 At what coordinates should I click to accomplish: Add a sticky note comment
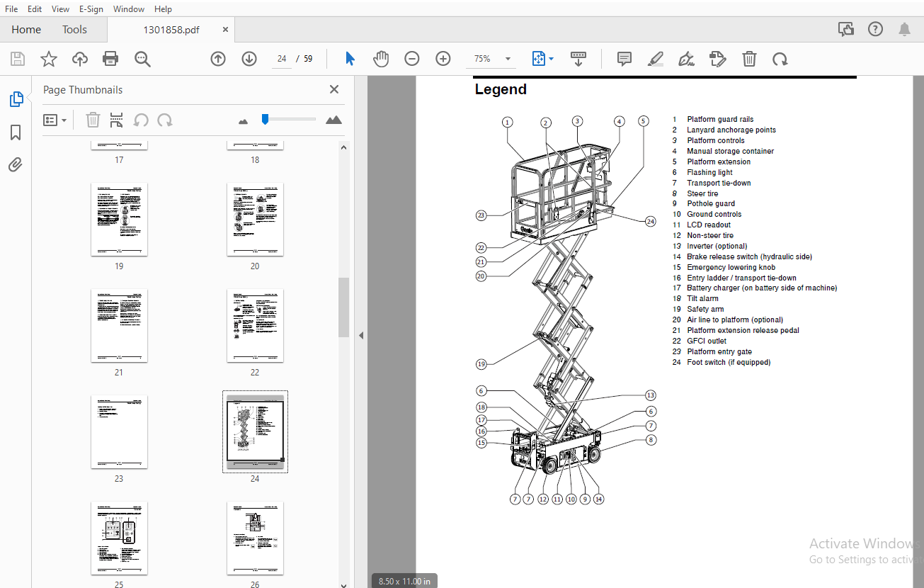tap(624, 59)
